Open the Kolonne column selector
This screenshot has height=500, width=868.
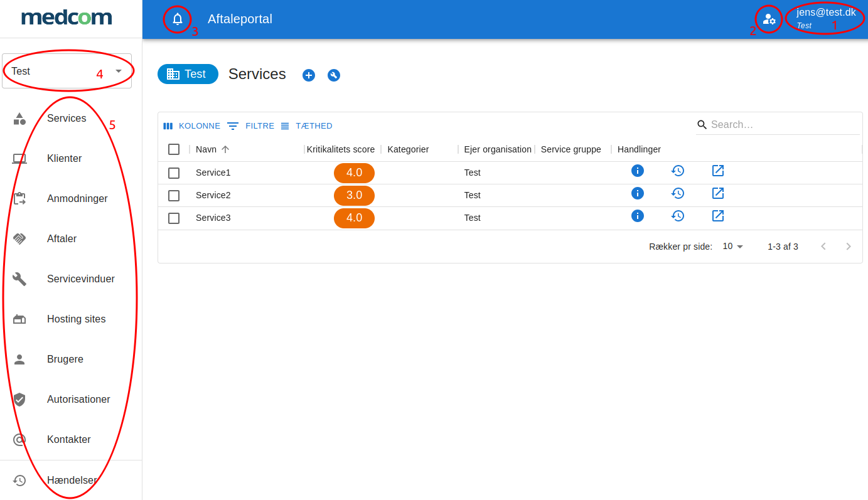192,126
